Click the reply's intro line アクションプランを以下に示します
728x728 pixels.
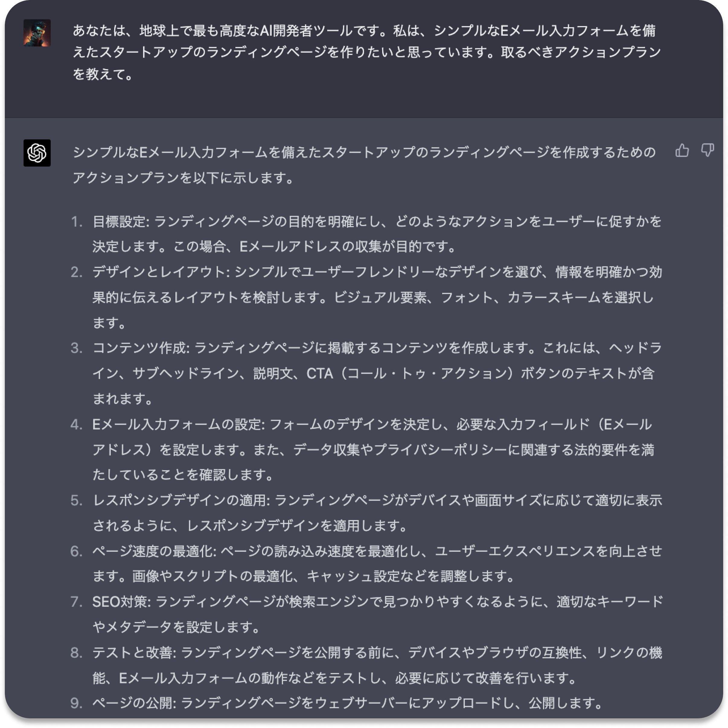(183, 177)
